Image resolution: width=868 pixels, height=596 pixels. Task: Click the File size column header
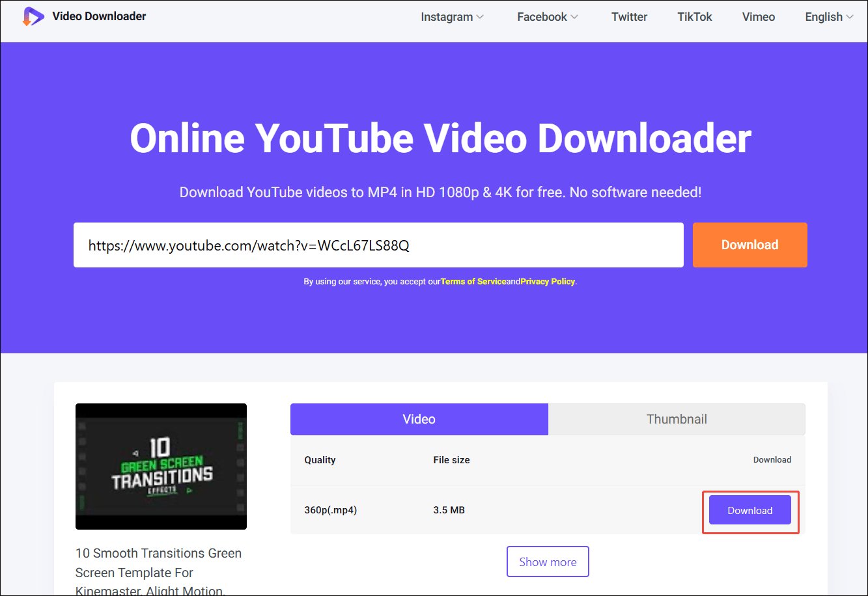click(x=451, y=460)
